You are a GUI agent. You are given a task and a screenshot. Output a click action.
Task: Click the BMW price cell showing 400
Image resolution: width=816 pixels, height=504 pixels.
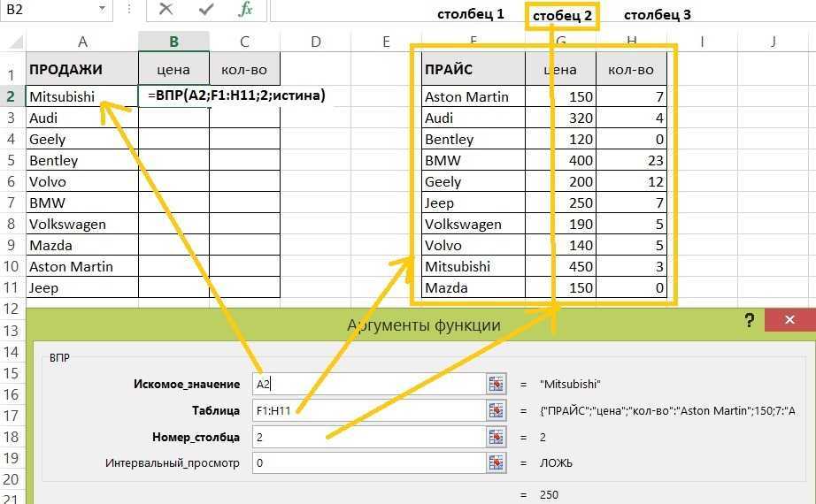pyautogui.click(x=560, y=160)
